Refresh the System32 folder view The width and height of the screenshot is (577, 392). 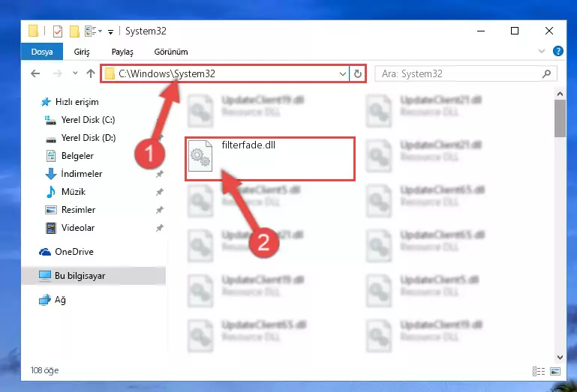pos(357,74)
